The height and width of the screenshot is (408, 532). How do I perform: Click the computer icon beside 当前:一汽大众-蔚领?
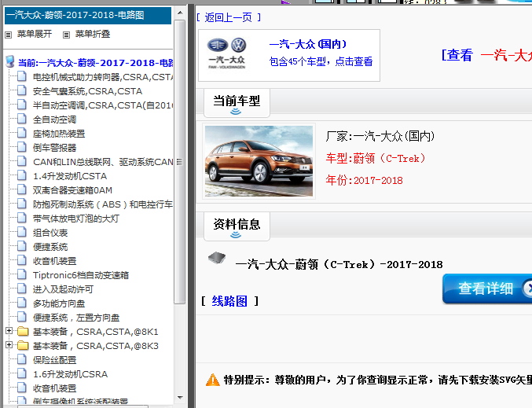coord(10,62)
